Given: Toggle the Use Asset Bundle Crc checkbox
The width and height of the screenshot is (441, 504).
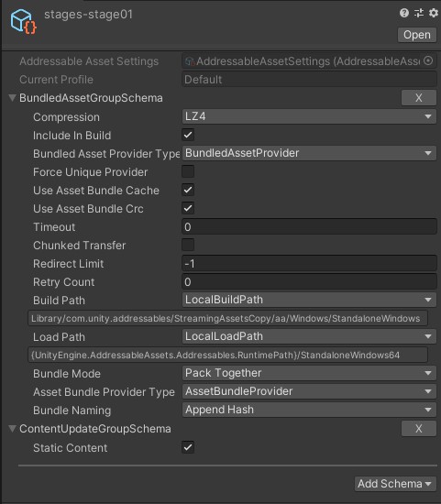Looking at the screenshot, I should (x=188, y=208).
